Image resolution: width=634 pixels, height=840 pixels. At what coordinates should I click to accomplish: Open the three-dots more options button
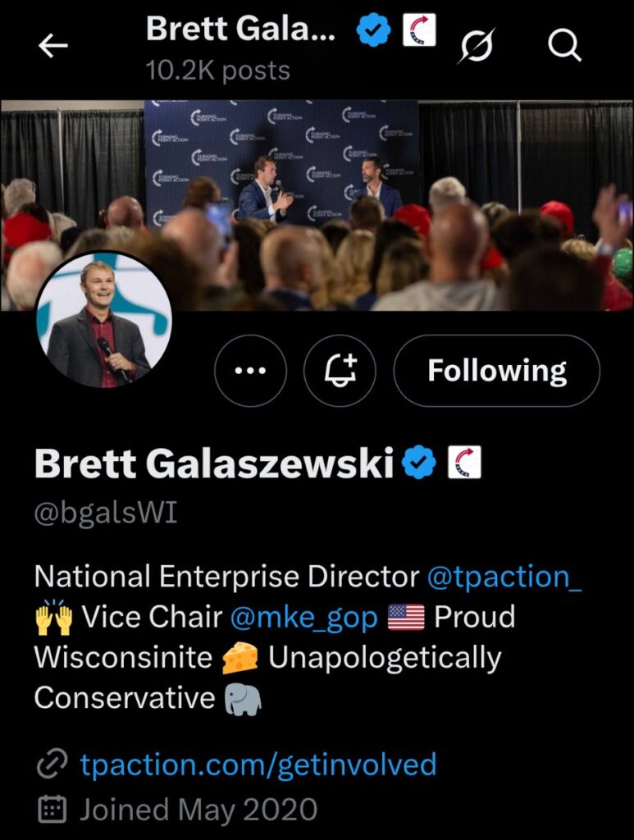(251, 370)
